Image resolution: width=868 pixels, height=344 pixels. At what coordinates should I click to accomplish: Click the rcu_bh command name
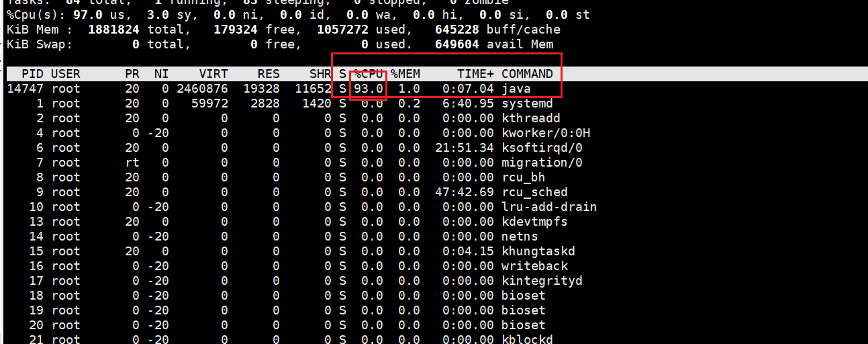pos(524,177)
